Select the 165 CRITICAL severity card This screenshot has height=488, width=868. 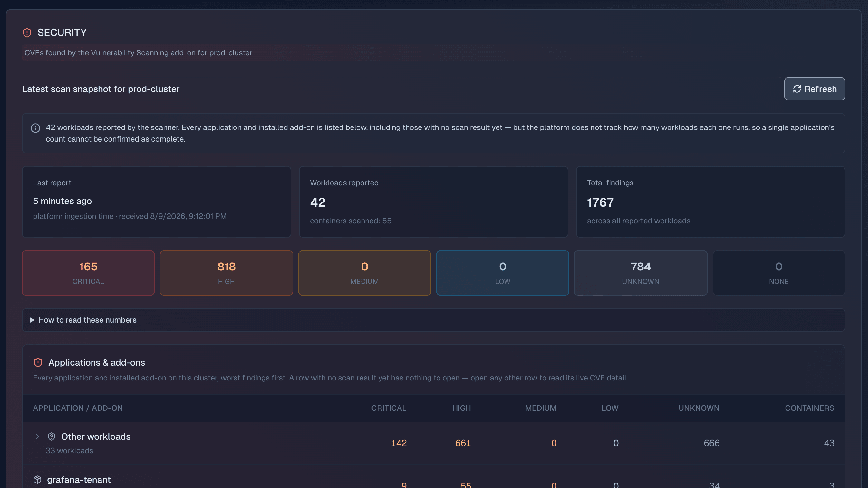coord(88,273)
